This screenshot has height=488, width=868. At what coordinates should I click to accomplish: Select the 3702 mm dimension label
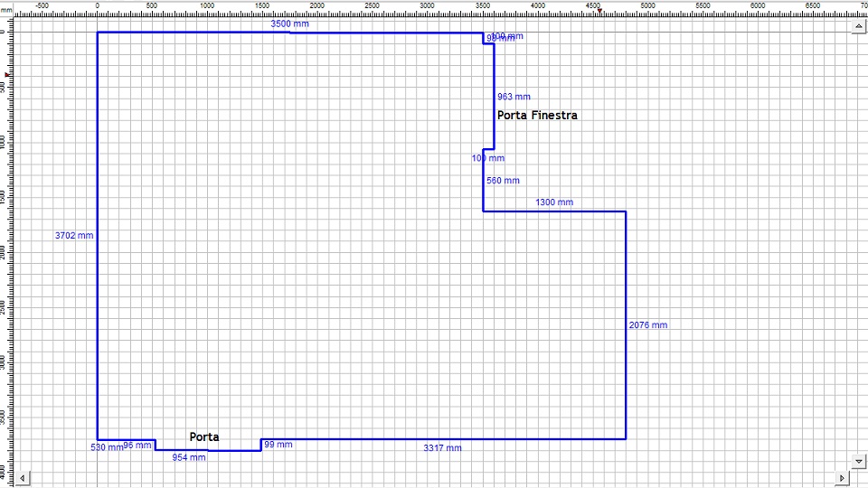pos(74,235)
